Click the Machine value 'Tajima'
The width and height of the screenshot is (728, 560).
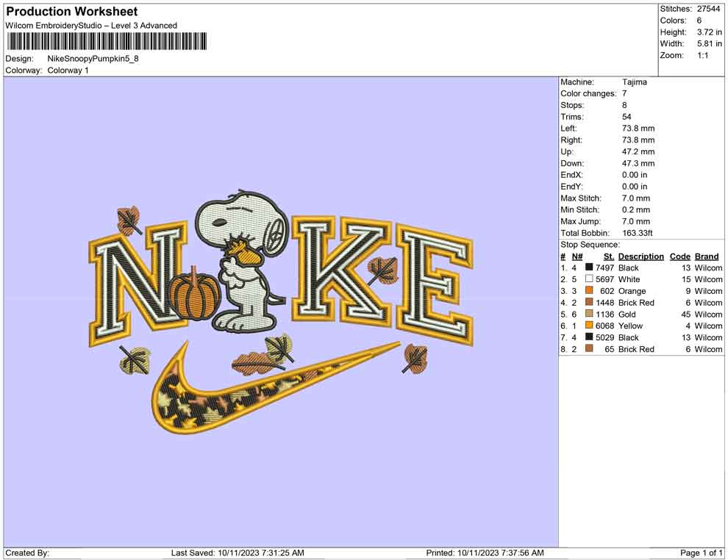tap(634, 82)
